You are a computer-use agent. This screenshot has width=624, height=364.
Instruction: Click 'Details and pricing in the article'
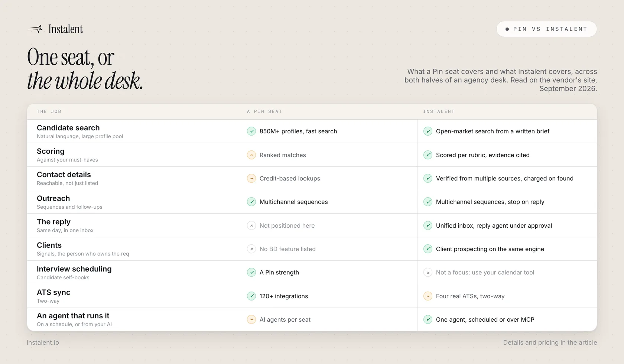pyautogui.click(x=550, y=342)
